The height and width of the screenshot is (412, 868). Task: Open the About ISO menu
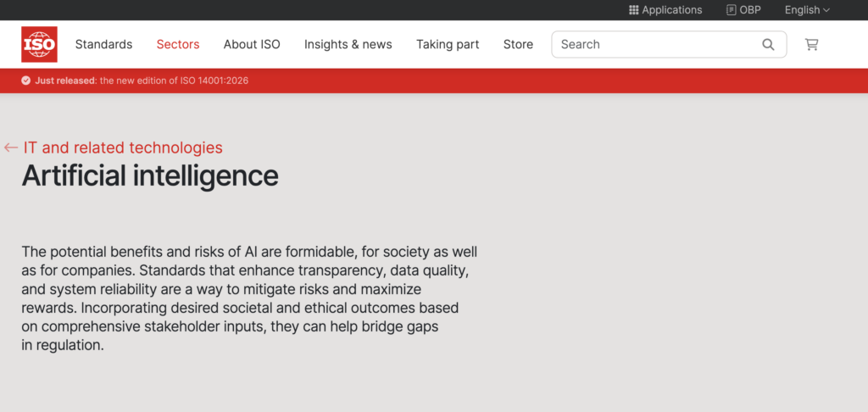click(x=252, y=44)
